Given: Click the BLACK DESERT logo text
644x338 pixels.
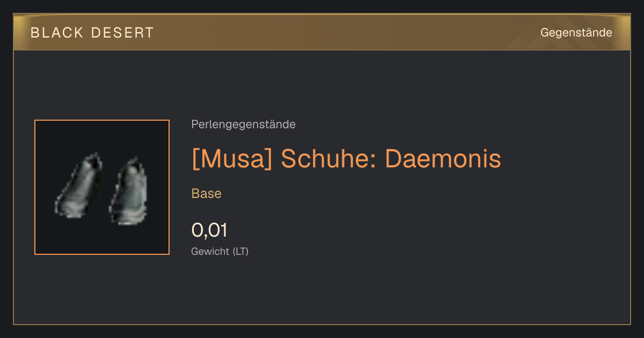Looking at the screenshot, I should [92, 33].
